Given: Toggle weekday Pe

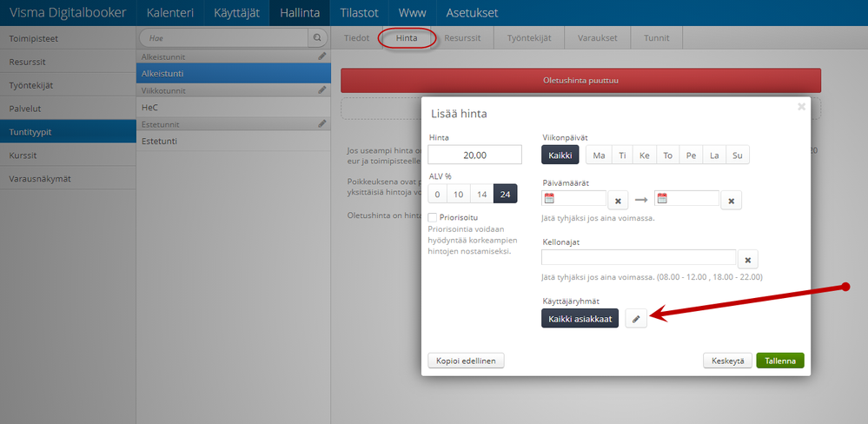Looking at the screenshot, I should [691, 156].
